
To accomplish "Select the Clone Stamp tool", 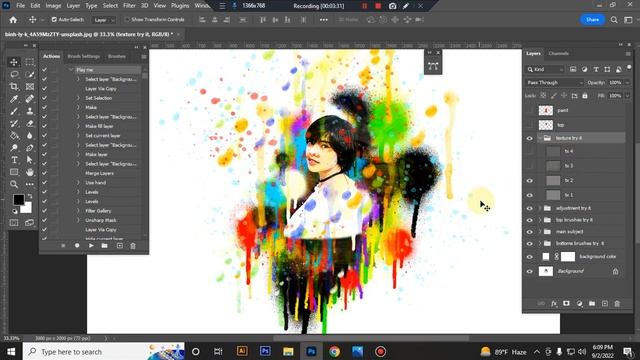I will 29,111.
